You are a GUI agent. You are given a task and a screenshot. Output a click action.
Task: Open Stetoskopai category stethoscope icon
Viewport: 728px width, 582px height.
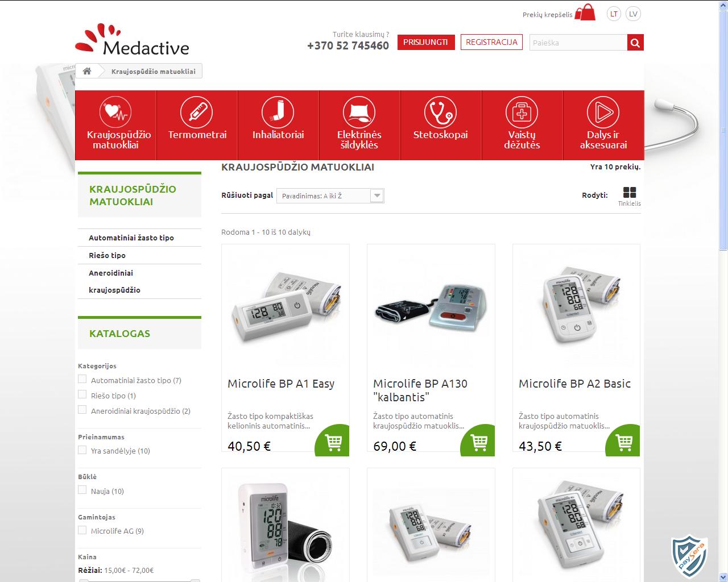(441, 112)
